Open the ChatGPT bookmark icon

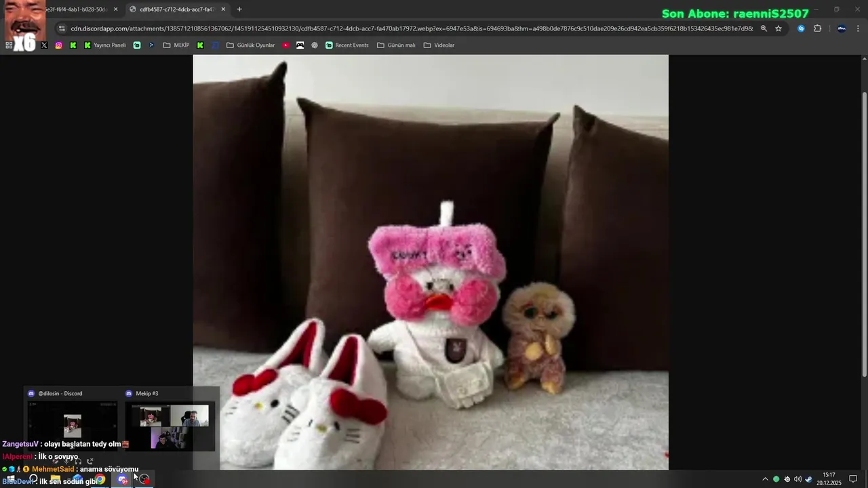pos(315,45)
